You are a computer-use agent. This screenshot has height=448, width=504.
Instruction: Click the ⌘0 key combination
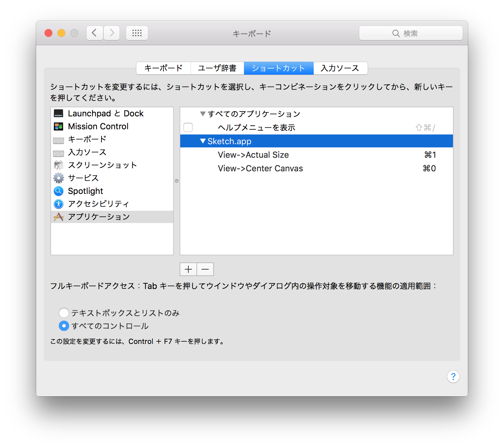429,168
